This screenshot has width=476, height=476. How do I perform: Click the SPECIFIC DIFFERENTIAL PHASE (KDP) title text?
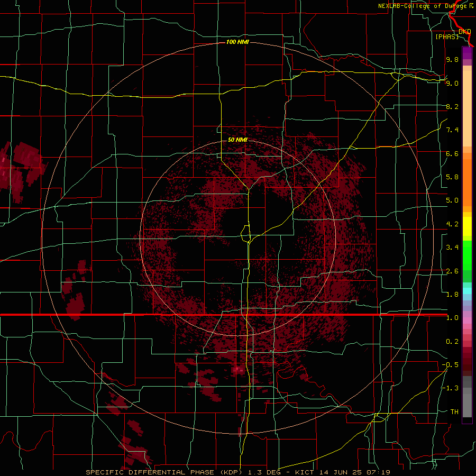163,472
